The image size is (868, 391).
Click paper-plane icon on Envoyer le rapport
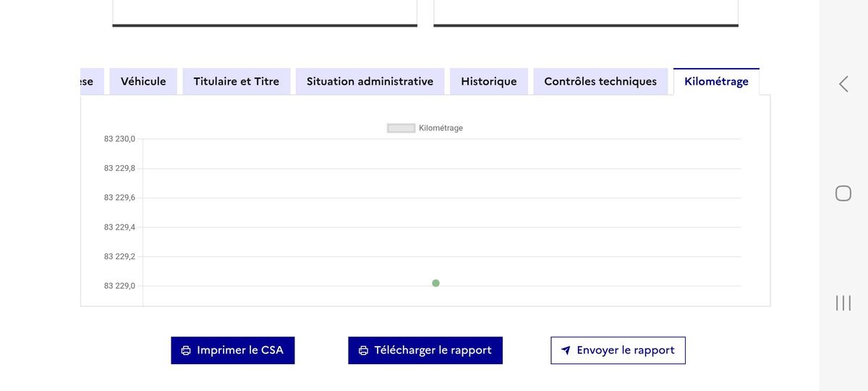[566, 350]
